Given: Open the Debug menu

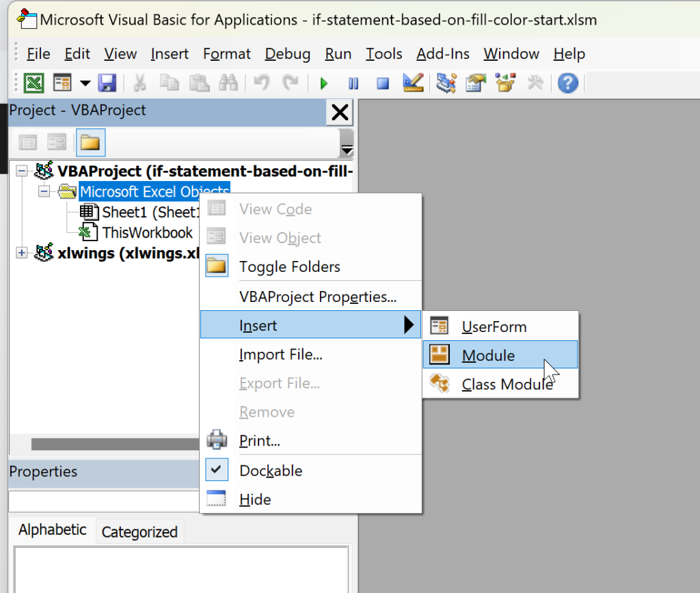Looking at the screenshot, I should [x=287, y=54].
